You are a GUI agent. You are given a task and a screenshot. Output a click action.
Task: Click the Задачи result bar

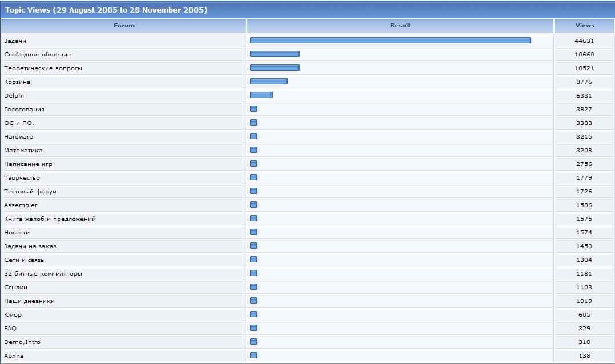(x=390, y=41)
